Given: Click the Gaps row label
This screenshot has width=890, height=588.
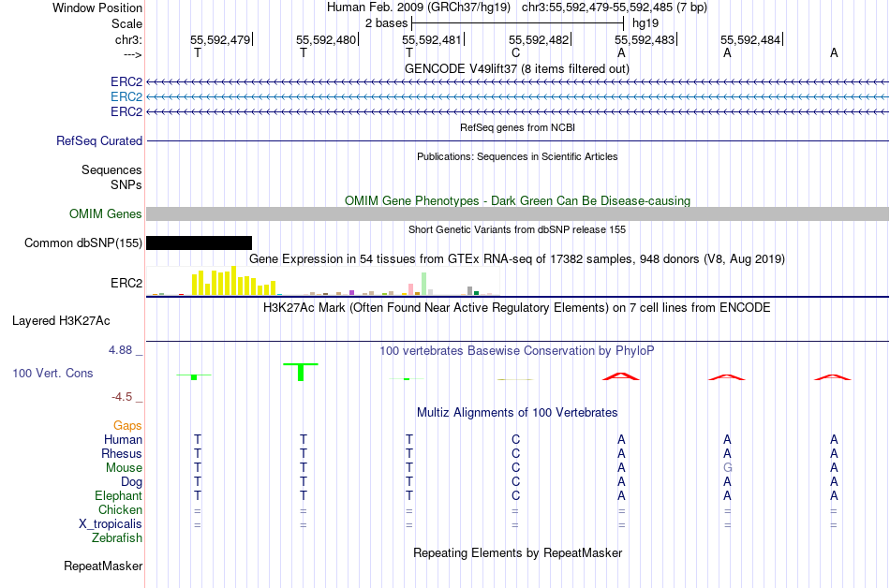Looking at the screenshot, I should click(127, 425).
